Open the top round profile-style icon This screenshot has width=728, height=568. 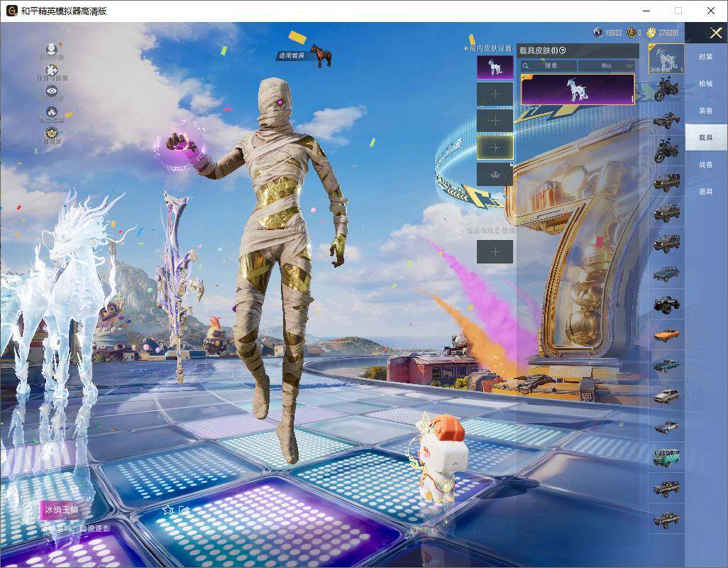(52, 49)
